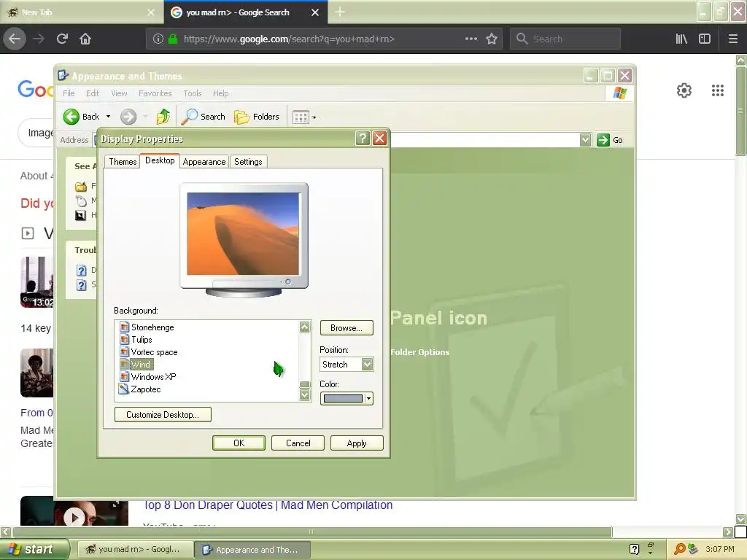
Task: Open Firefox hamburger menu
Action: (x=732, y=39)
